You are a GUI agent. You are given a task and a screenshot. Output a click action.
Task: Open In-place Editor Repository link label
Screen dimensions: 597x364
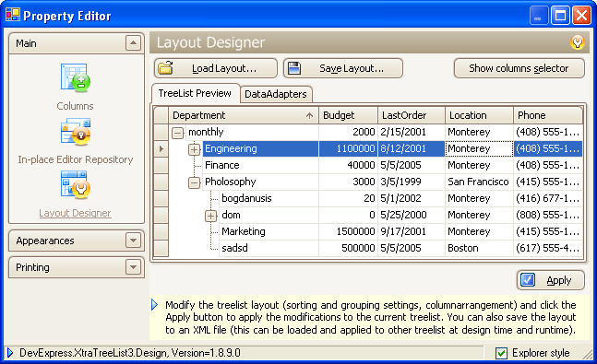coord(76,159)
